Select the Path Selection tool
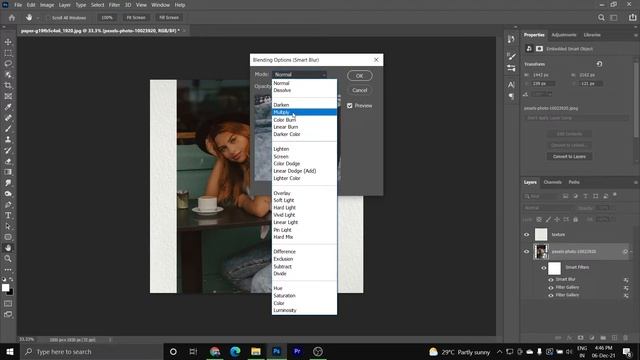Viewport: 640px width, 360px height. [x=8, y=226]
